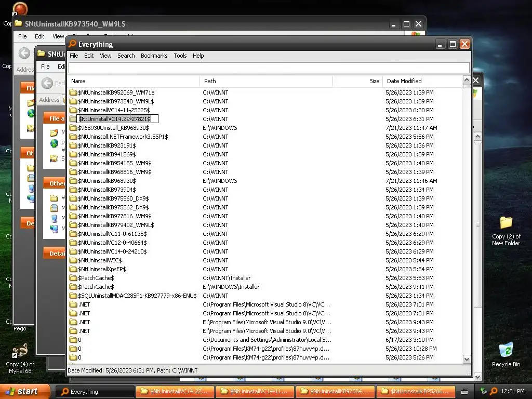Click folder icon of $NtUninstallKB954155_WM9$
Image resolution: width=532 pixels, height=399 pixels.
tap(73, 163)
